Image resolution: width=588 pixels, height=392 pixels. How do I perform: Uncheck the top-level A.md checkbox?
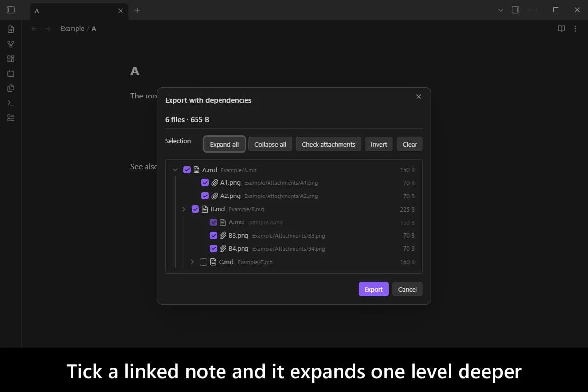coord(187,170)
